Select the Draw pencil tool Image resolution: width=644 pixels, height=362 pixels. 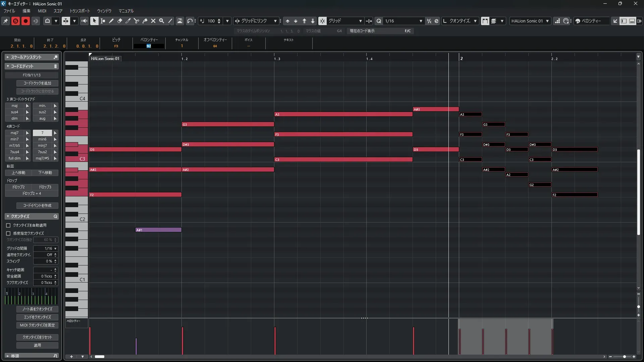tap(111, 21)
